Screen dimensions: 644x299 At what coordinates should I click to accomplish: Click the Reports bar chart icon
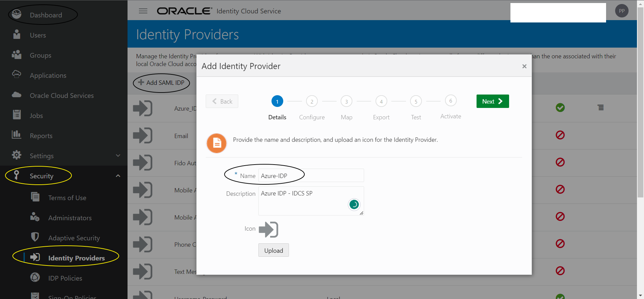pos(16,135)
